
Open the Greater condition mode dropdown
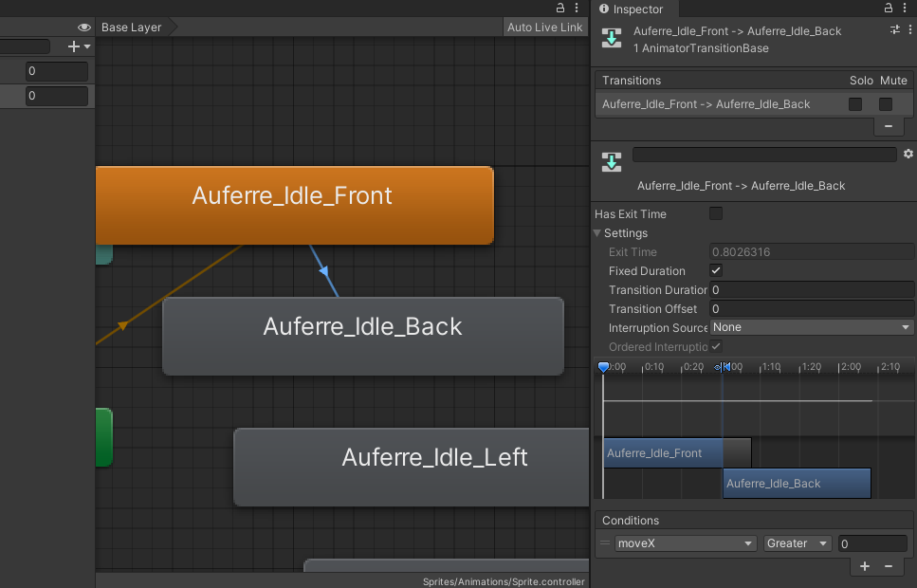tap(798, 543)
